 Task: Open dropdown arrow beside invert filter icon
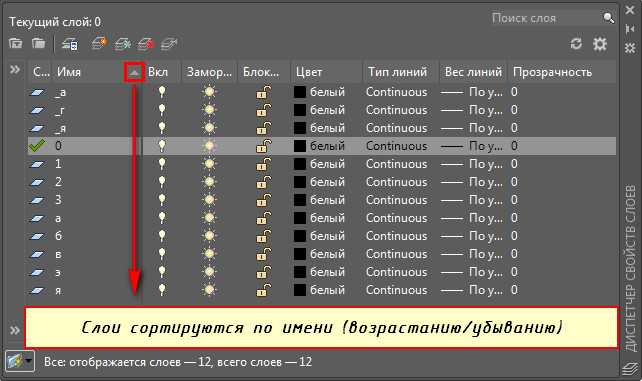point(29,361)
